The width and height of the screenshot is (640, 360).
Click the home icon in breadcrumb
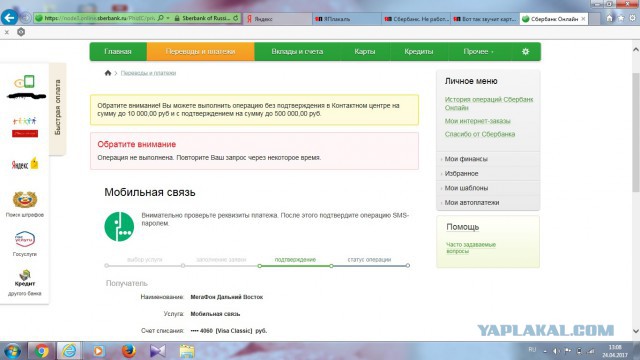(108, 73)
